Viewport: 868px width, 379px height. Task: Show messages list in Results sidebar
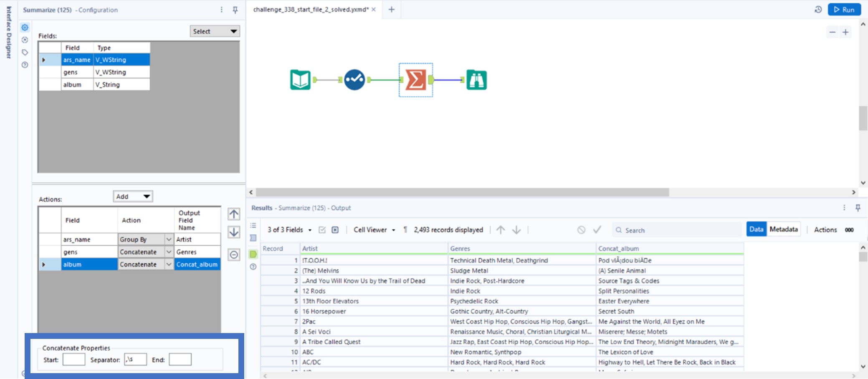click(253, 226)
